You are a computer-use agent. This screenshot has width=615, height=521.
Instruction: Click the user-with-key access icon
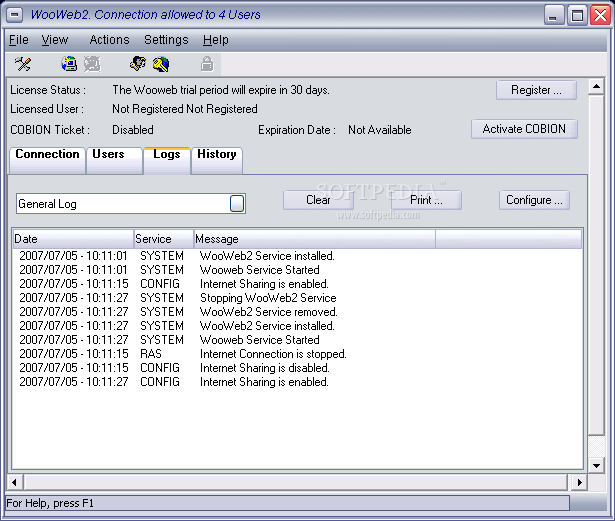(x=138, y=64)
